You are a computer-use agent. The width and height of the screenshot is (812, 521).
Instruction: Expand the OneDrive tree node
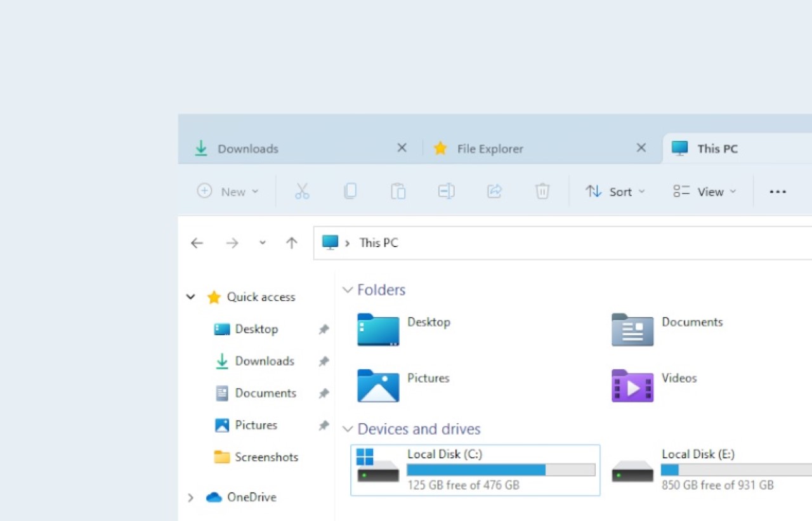190,498
